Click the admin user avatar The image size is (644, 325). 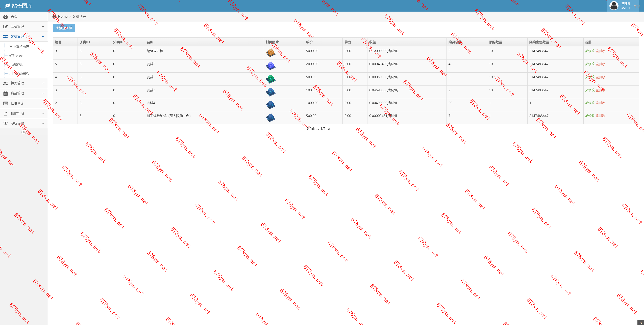pyautogui.click(x=614, y=6)
